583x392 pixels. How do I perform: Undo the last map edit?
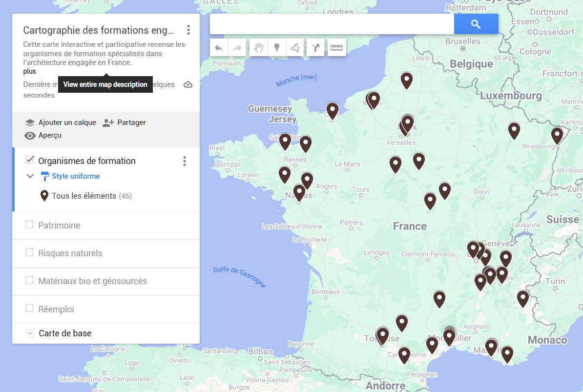[219, 47]
